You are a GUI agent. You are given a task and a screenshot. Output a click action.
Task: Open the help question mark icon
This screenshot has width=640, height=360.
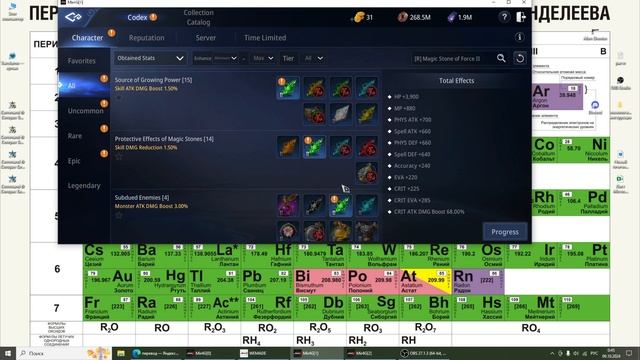pos(504,17)
